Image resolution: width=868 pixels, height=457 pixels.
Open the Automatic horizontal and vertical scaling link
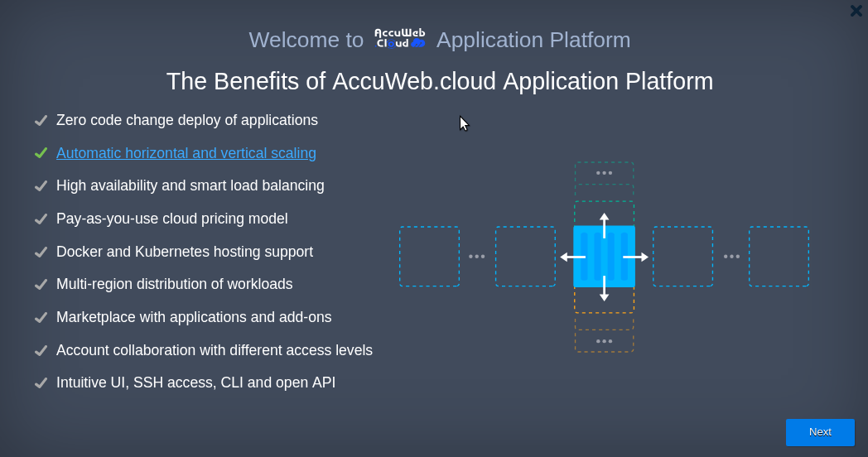click(x=186, y=152)
